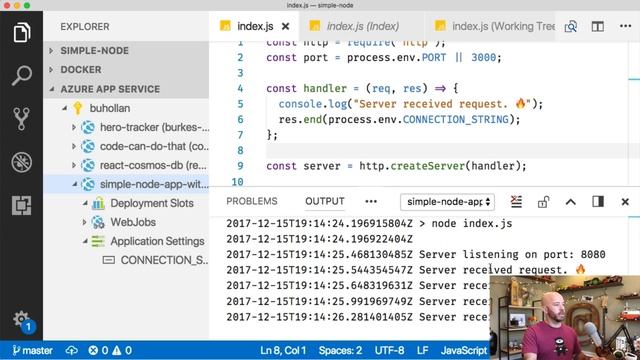Collapse the Application Settings node arrow

85,241
